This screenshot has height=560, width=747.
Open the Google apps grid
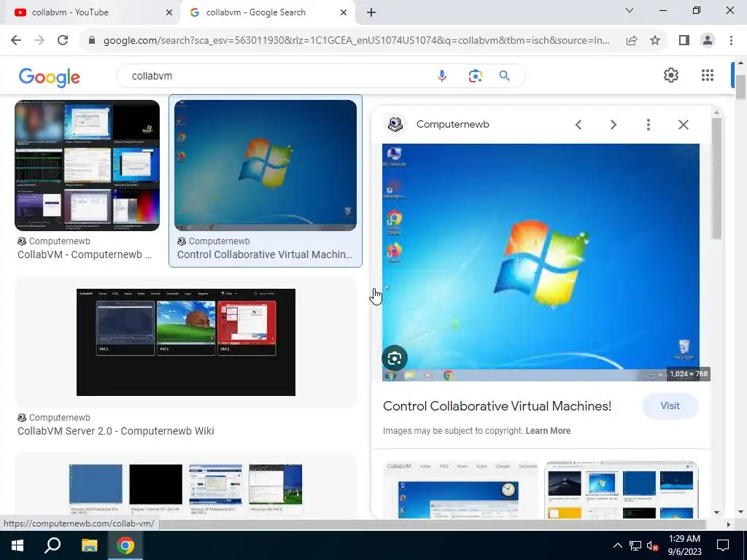click(x=708, y=75)
